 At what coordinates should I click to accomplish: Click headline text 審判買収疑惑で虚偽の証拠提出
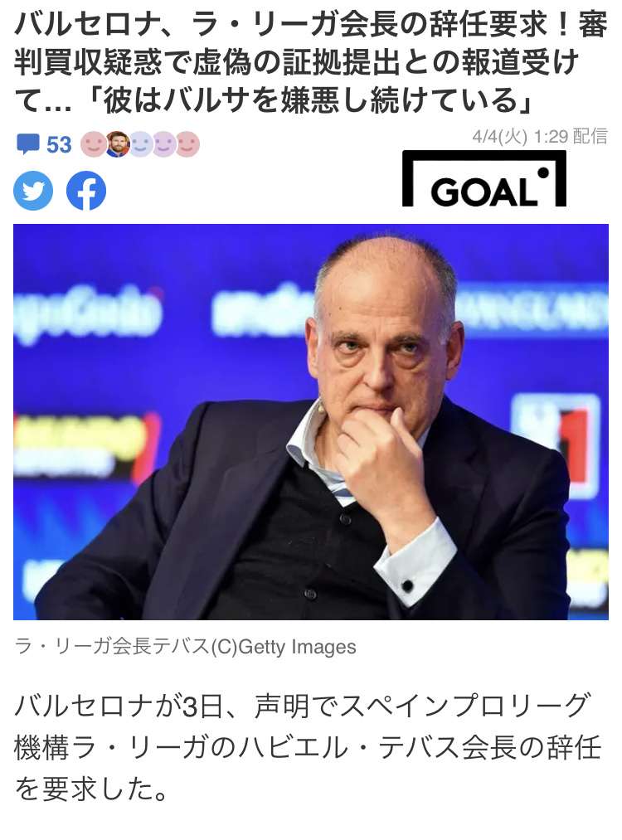[x=207, y=63]
